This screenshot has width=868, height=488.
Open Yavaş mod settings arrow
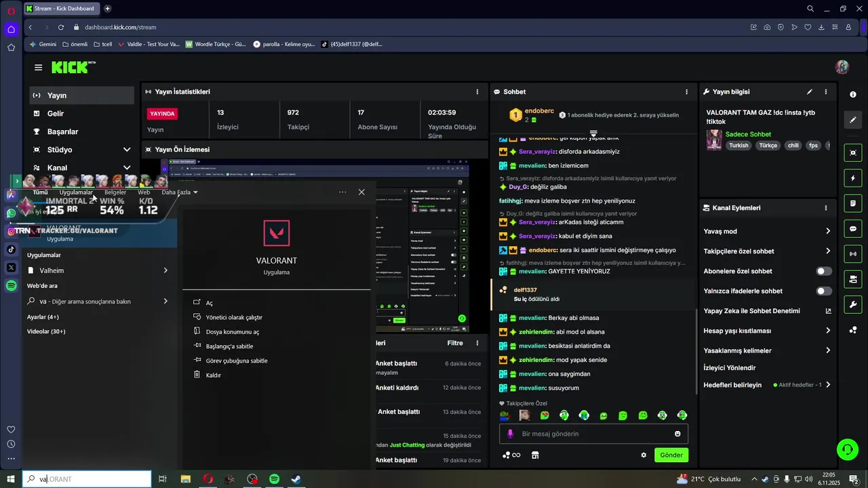[827, 231]
